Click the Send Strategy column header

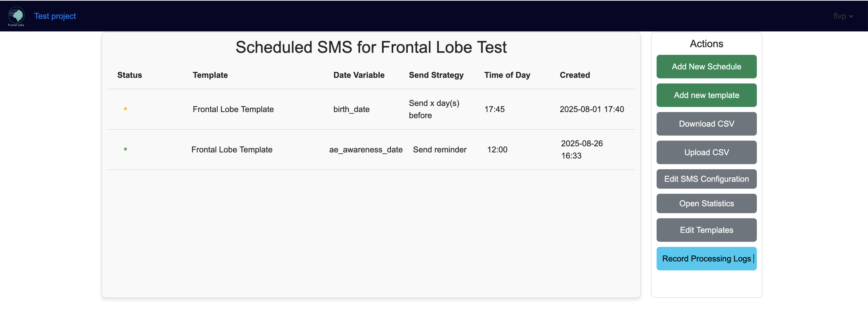(436, 75)
